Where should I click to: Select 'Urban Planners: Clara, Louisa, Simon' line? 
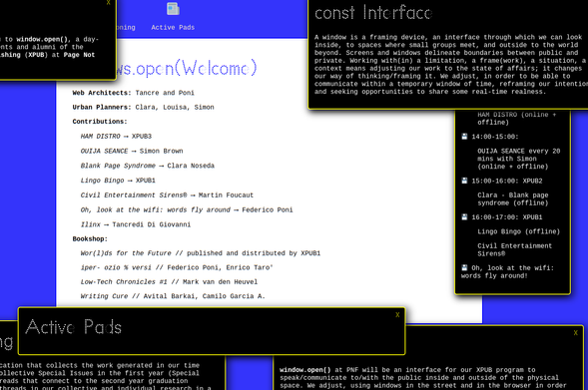[143, 107]
